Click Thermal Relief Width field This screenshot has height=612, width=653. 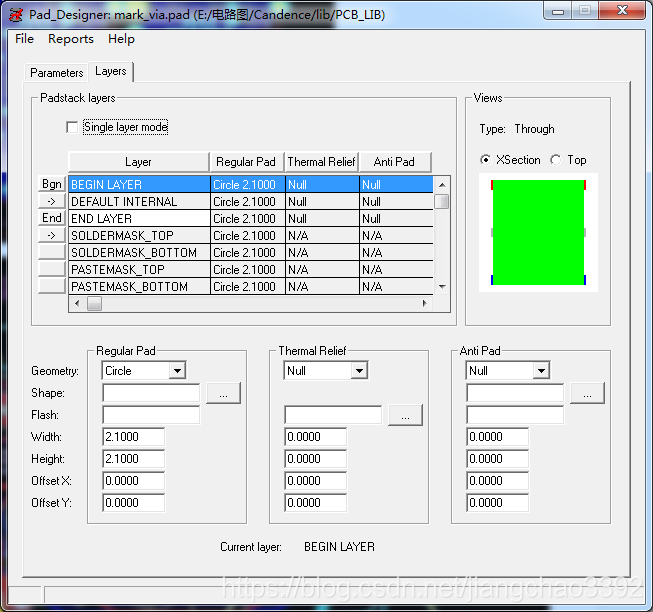click(x=315, y=437)
